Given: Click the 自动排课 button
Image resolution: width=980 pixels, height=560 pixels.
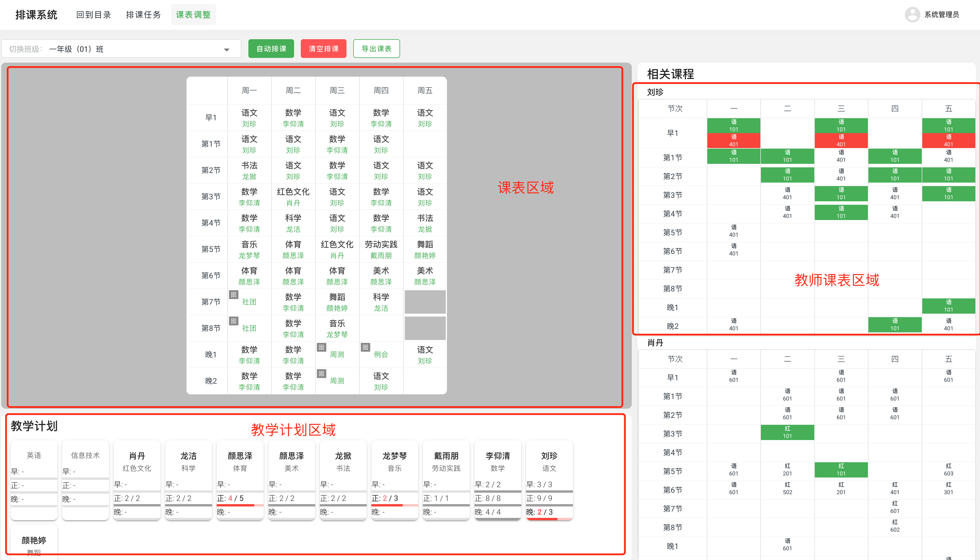Looking at the screenshot, I should 271,49.
